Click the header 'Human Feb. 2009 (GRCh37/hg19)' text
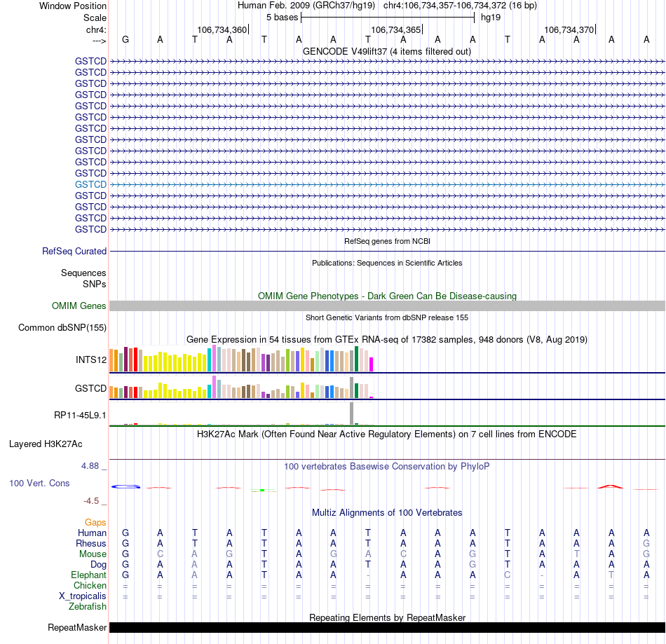The width and height of the screenshot is (666, 644). pyautogui.click(x=306, y=6)
